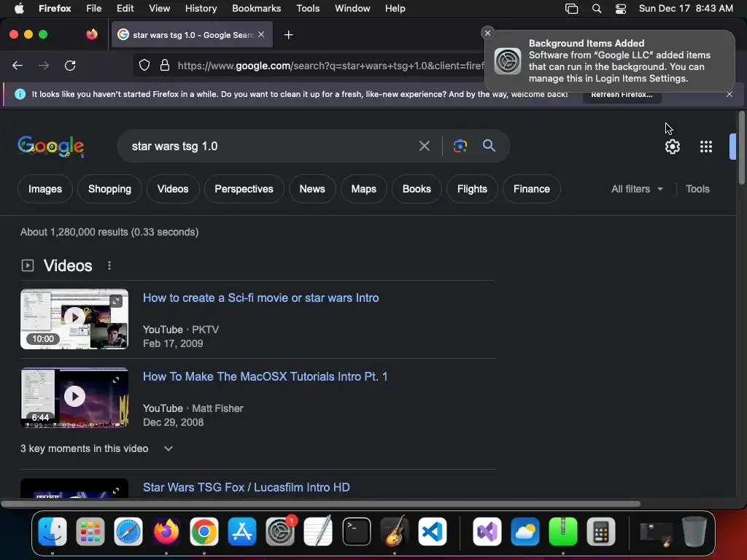Open the Apple menu

click(19, 8)
